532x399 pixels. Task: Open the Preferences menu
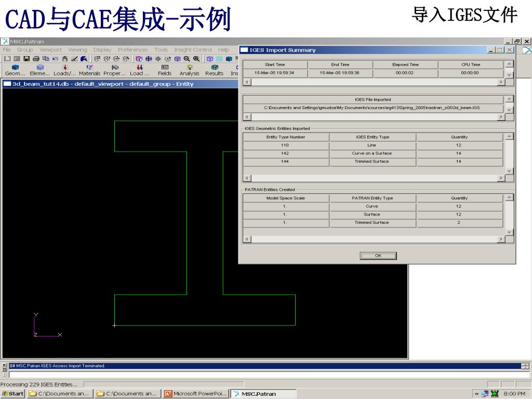(132, 49)
